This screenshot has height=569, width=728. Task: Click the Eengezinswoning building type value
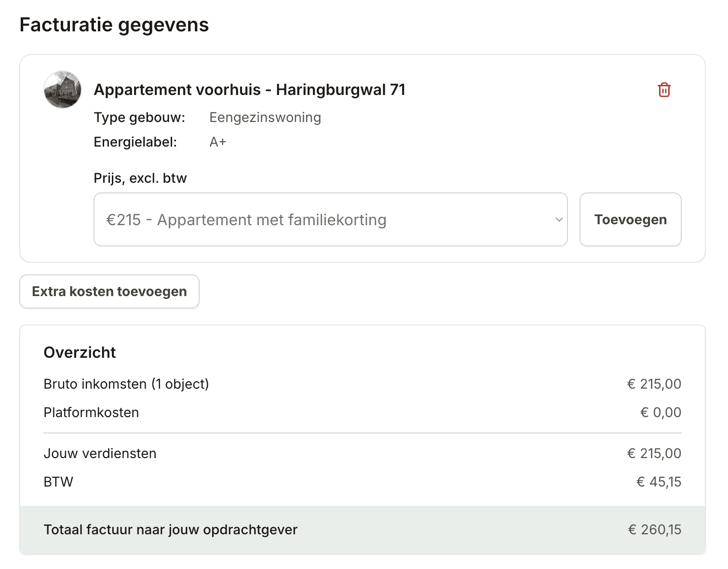[x=265, y=117]
